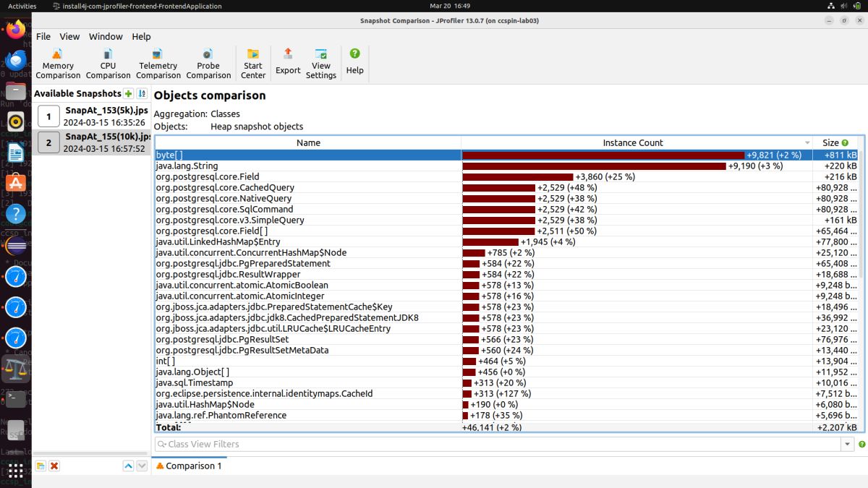The width and height of the screenshot is (868, 488).
Task: Click Activities in the top bar
Action: pos(22,6)
